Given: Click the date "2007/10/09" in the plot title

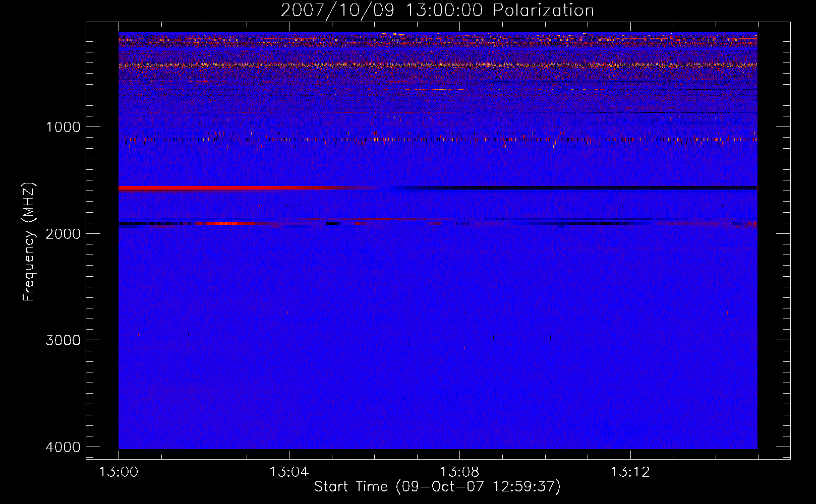Looking at the screenshot, I should 337,11.
